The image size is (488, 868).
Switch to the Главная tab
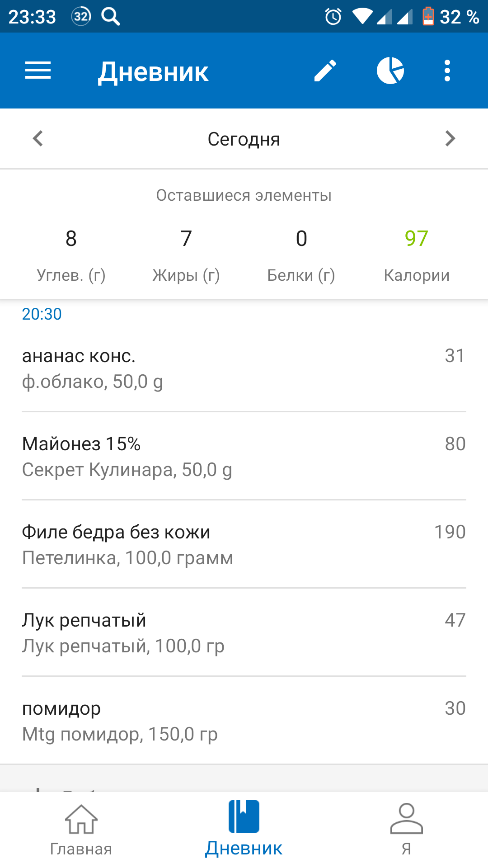pyautogui.click(x=81, y=830)
